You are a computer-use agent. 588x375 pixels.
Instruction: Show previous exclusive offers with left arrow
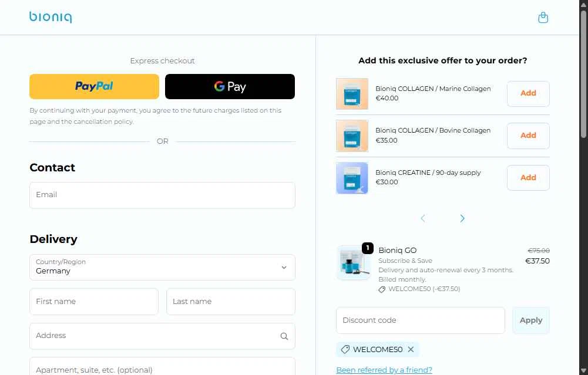click(422, 218)
